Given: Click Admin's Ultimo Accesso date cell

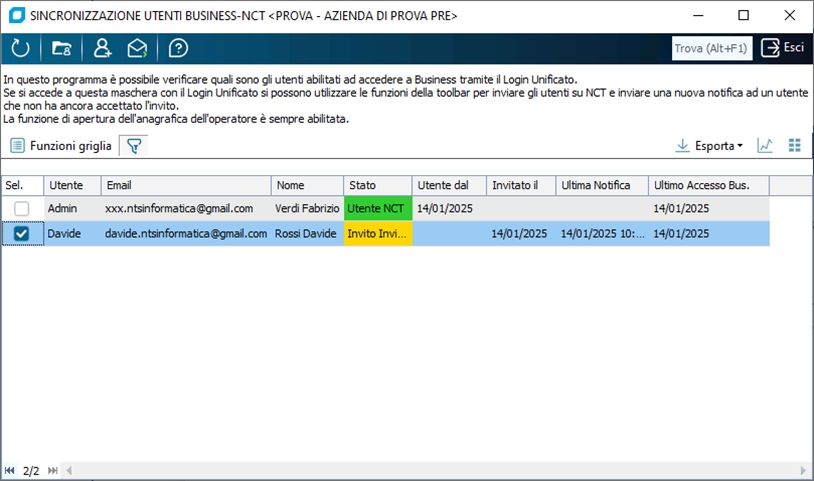Looking at the screenshot, I should click(709, 209).
